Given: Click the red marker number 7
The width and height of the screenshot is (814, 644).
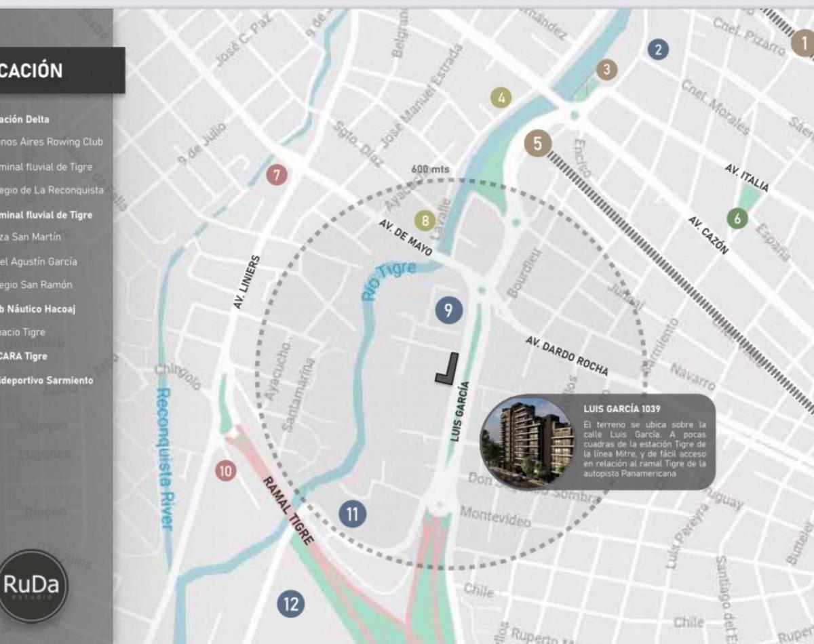Looking at the screenshot, I should (x=276, y=176).
